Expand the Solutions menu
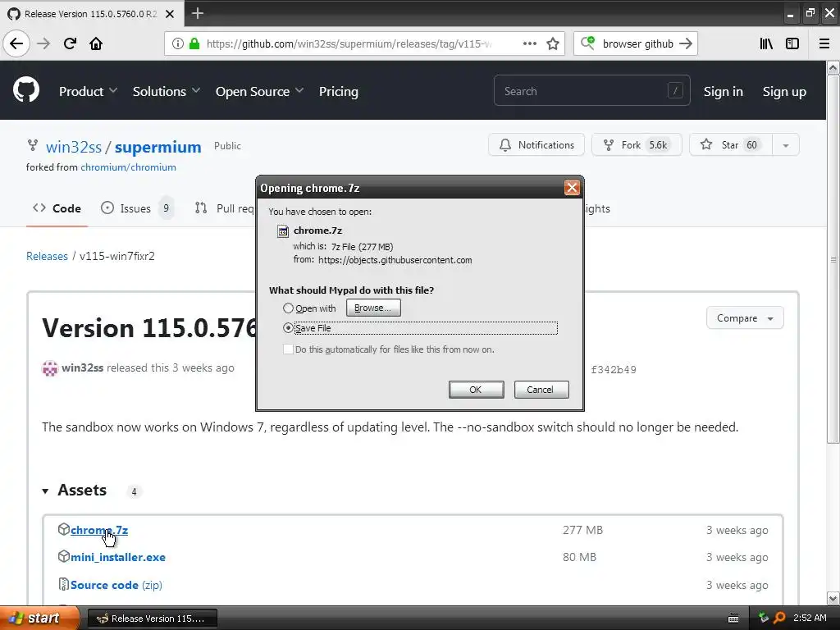Viewport: 840px width, 630px height. click(x=166, y=92)
